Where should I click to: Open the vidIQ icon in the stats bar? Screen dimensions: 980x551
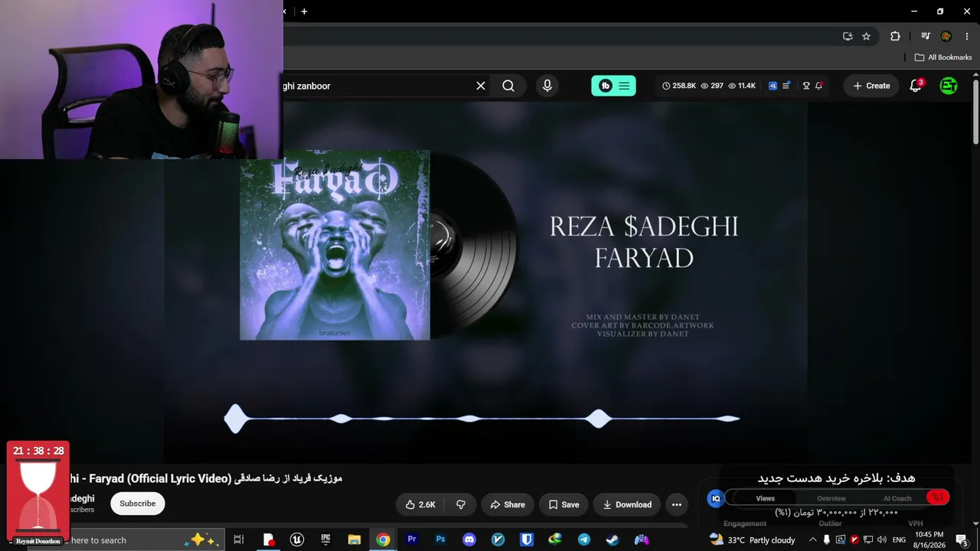(x=773, y=86)
